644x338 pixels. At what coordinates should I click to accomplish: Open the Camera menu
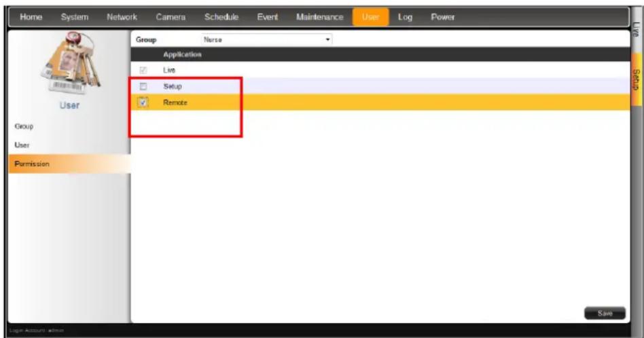tap(171, 17)
